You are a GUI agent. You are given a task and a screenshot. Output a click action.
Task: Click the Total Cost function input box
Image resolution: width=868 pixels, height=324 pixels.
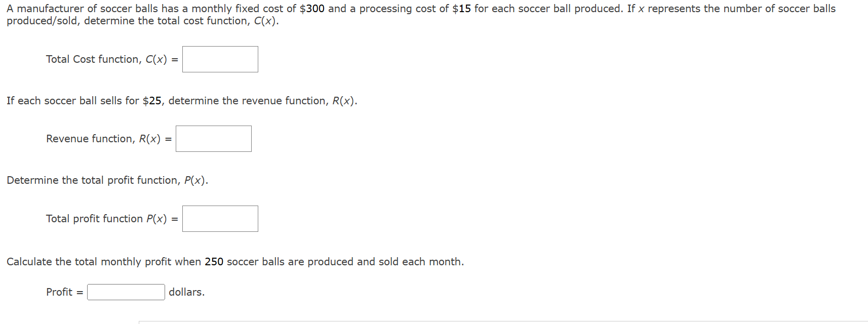click(220, 59)
